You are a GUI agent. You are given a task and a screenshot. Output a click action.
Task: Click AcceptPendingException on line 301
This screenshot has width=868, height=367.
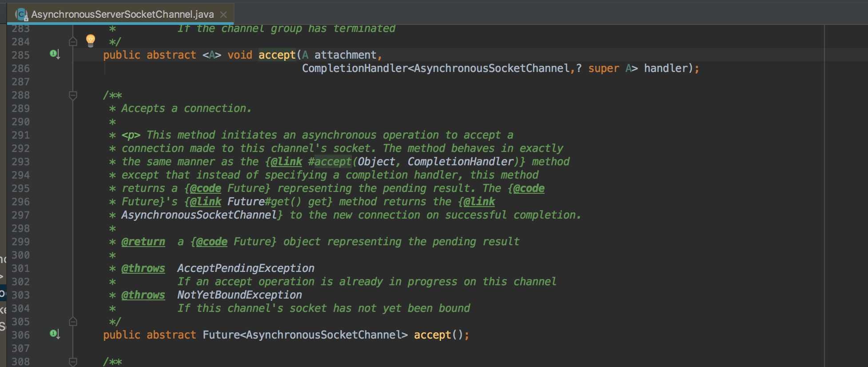tap(246, 268)
